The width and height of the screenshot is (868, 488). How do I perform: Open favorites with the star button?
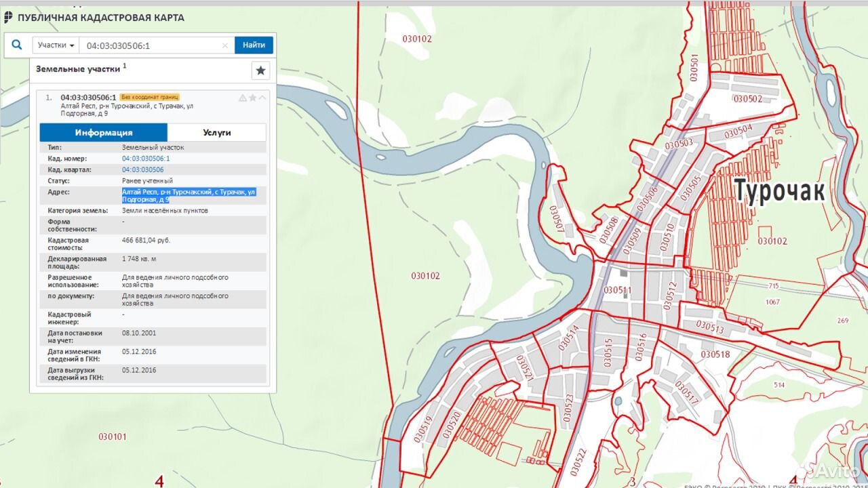[261, 70]
